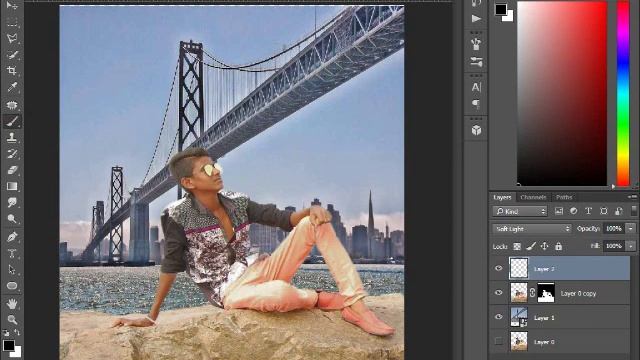Select the Path Selection tool
640x360 pixels.
(x=12, y=269)
